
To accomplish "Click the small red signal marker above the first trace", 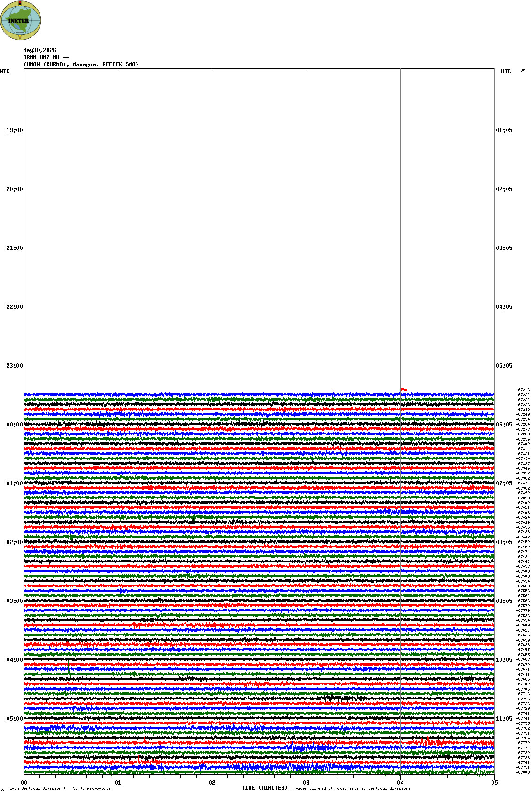I will point(403,389).
